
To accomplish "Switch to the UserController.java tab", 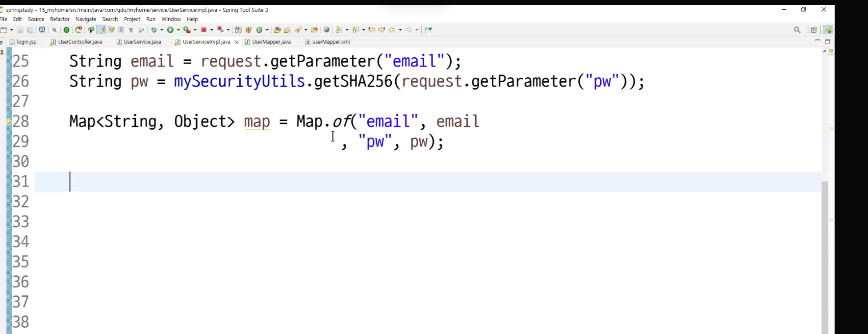I will (x=76, y=42).
